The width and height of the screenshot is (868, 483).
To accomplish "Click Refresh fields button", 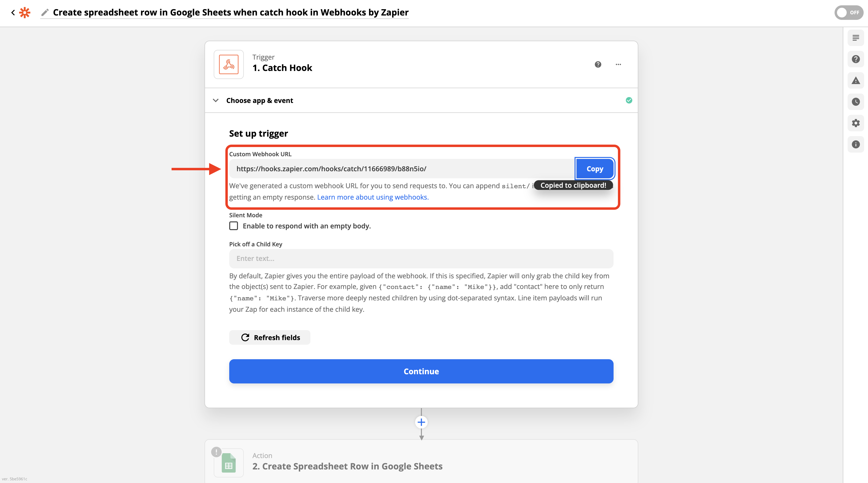I will click(x=269, y=337).
